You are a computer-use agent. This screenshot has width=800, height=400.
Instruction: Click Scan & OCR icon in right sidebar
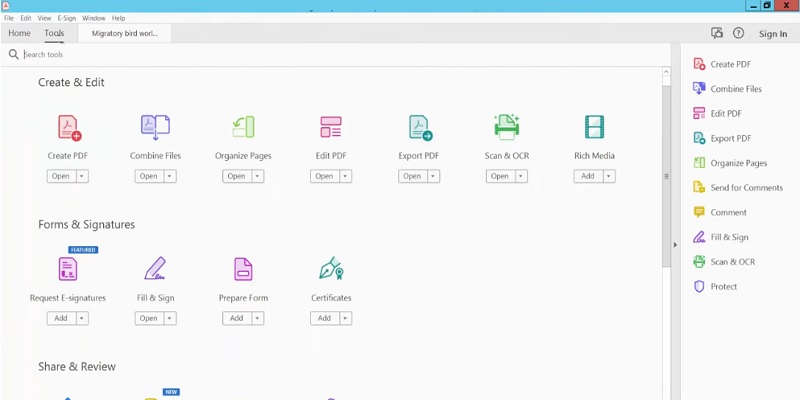(x=699, y=261)
